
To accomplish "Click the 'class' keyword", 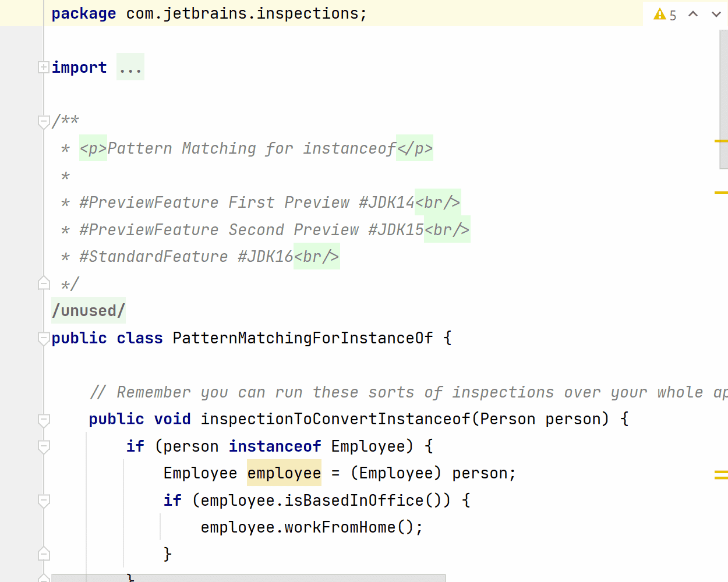I will pyautogui.click(x=140, y=338).
